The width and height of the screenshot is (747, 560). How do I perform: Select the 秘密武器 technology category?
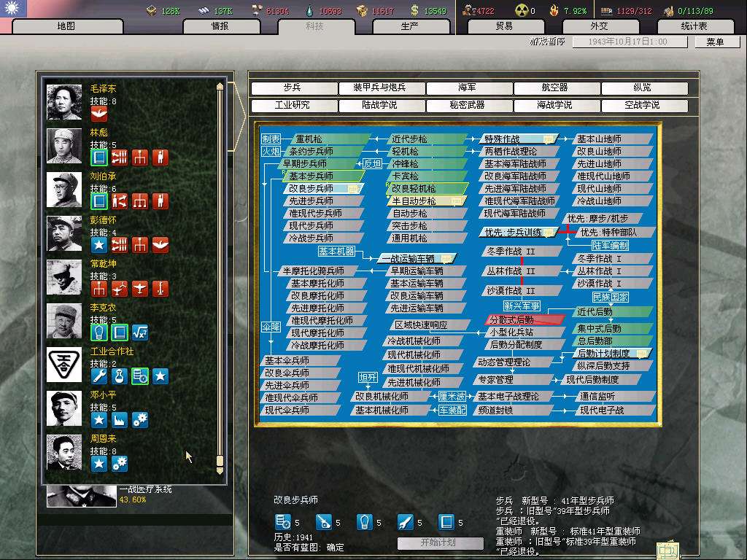[x=469, y=105]
